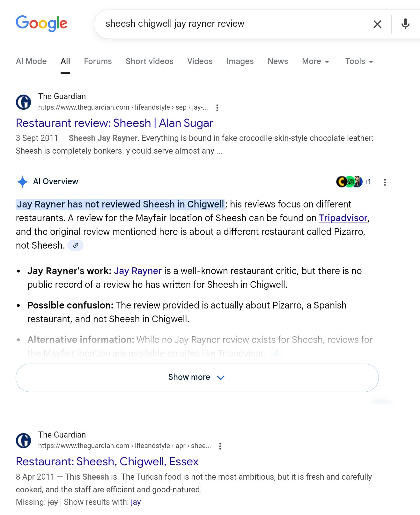Click into the search query field
Screen dimensions: 420x515
pos(223,24)
